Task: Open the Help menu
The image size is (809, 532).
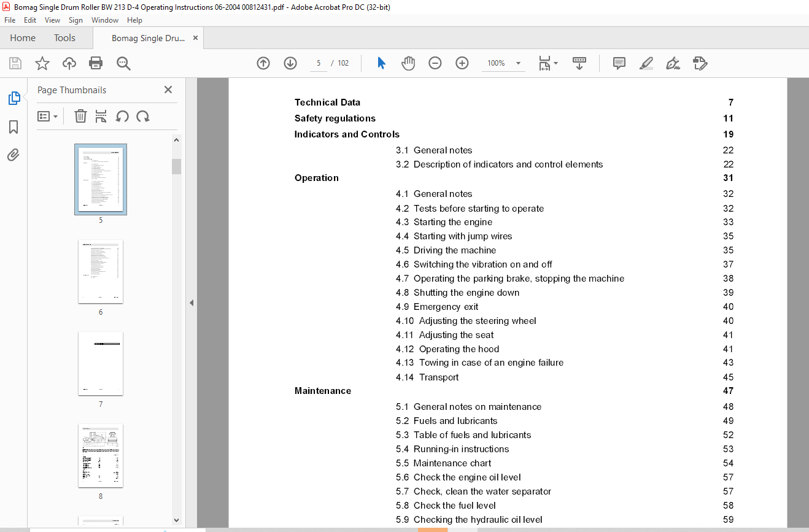Action: (134, 20)
